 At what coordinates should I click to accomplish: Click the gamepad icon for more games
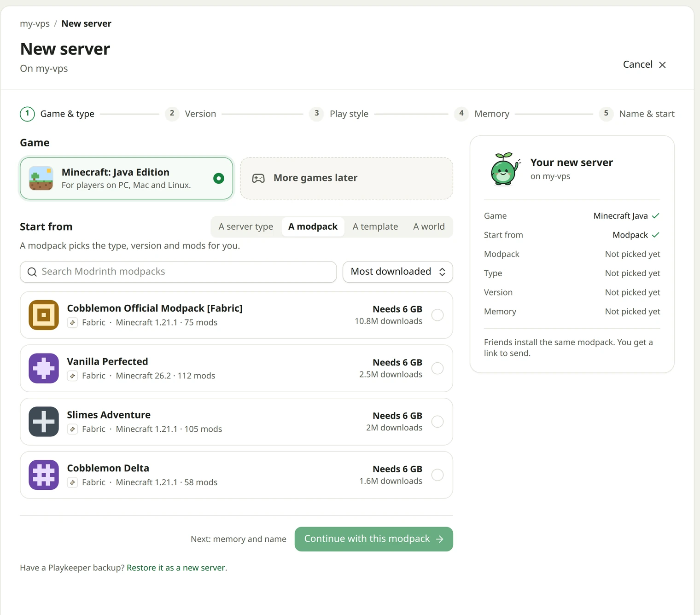[x=258, y=179]
